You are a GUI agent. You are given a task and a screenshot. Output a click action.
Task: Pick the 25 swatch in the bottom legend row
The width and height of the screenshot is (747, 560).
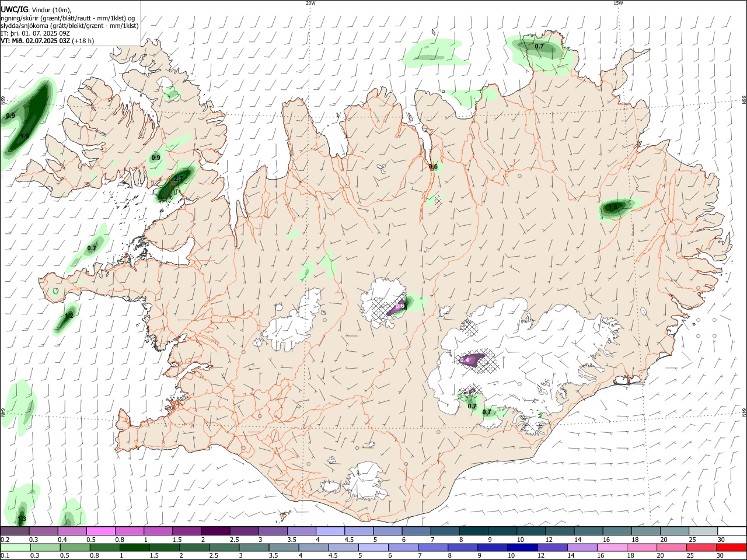pos(701,548)
